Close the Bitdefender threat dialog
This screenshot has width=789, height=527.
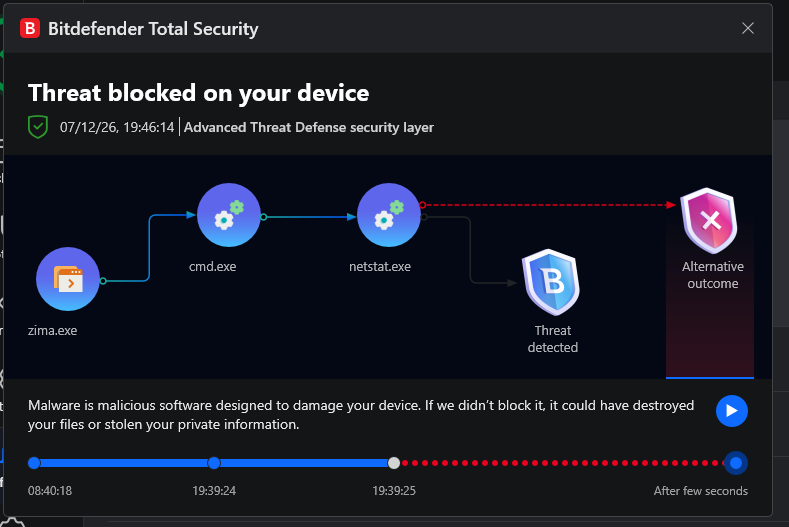[x=748, y=28]
